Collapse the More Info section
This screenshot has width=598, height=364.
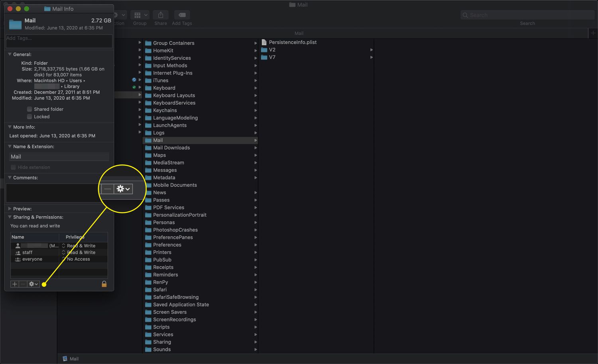click(x=10, y=127)
